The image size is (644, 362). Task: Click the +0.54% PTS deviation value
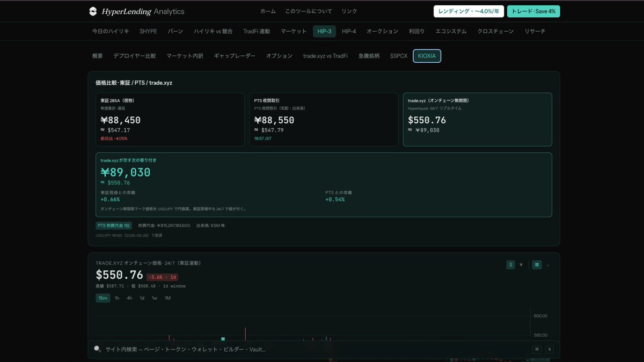pyautogui.click(x=335, y=200)
